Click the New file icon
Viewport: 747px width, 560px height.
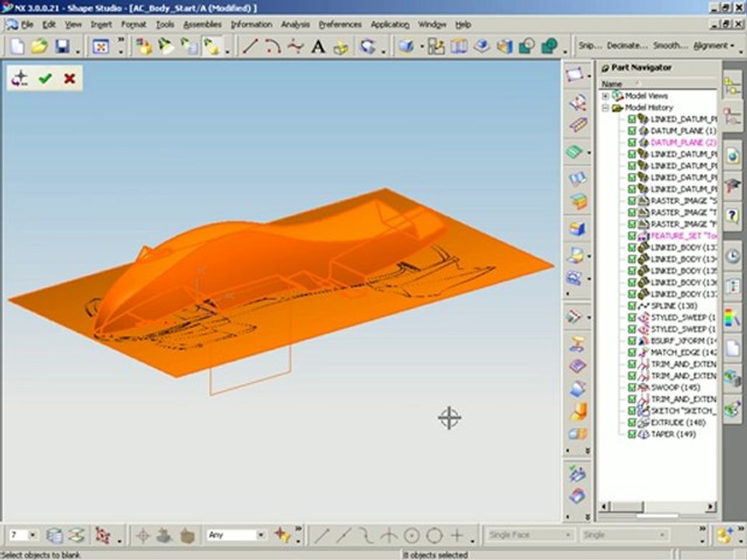(x=17, y=46)
